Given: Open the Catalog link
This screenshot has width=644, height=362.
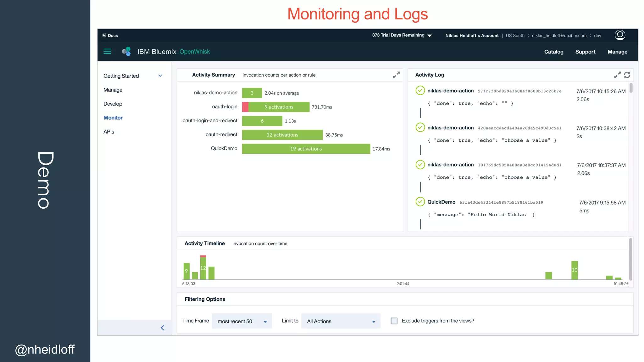Looking at the screenshot, I should pyautogui.click(x=553, y=52).
